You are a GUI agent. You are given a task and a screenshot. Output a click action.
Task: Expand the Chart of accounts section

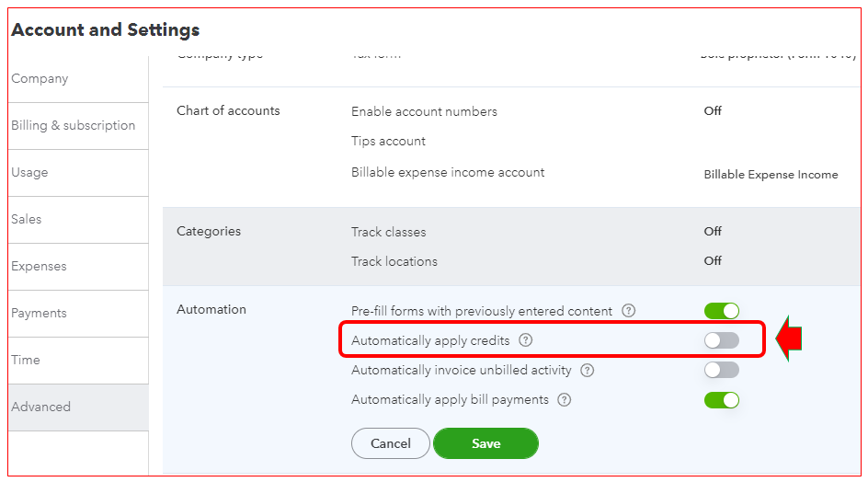(x=228, y=111)
